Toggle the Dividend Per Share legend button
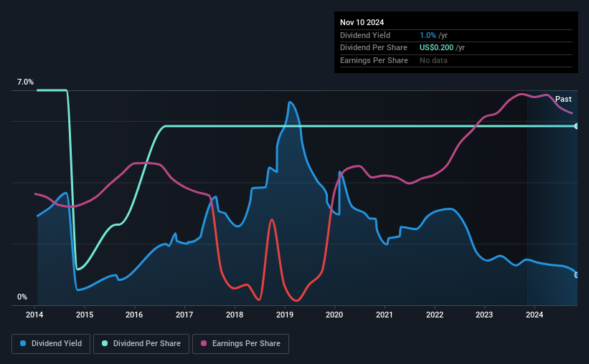 (141, 344)
